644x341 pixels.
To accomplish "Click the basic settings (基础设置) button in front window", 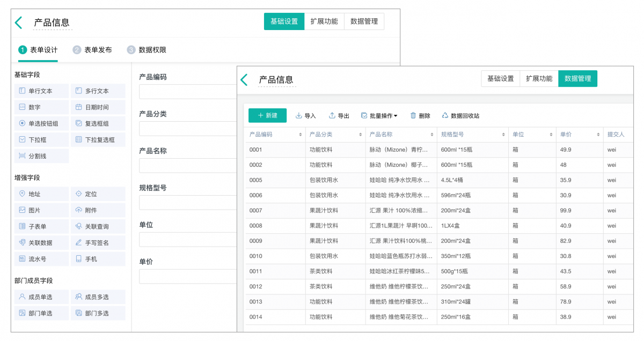I will pos(500,78).
